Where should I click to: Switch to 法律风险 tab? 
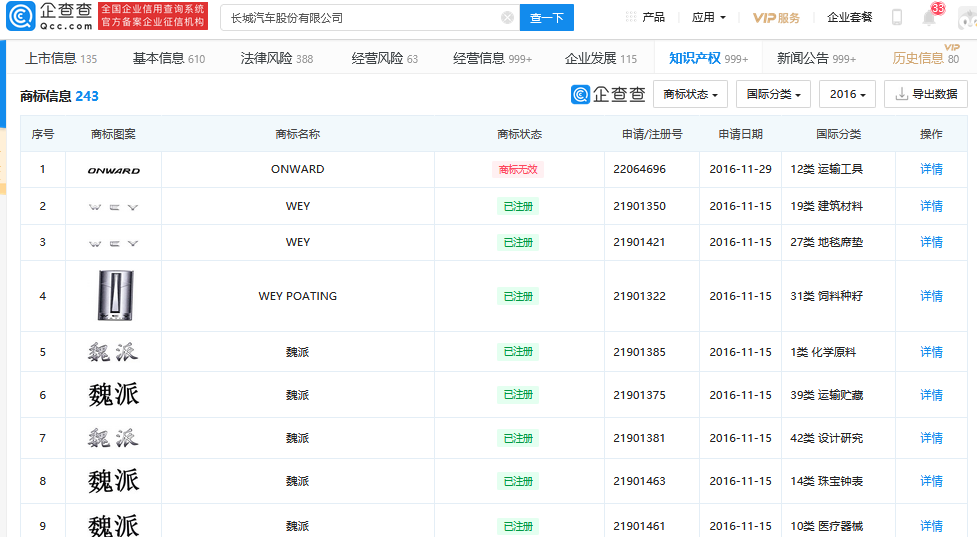tap(277, 58)
